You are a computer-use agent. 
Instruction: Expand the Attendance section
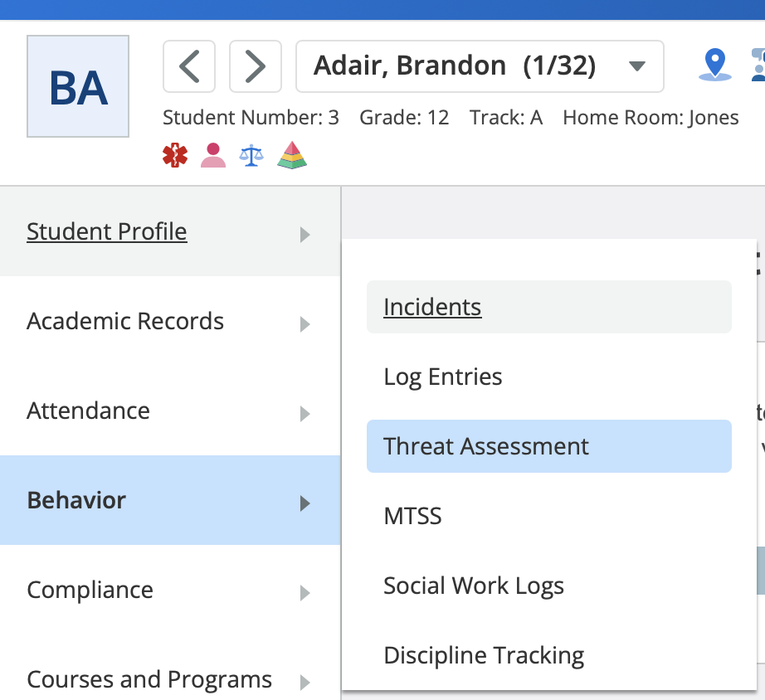(170, 411)
